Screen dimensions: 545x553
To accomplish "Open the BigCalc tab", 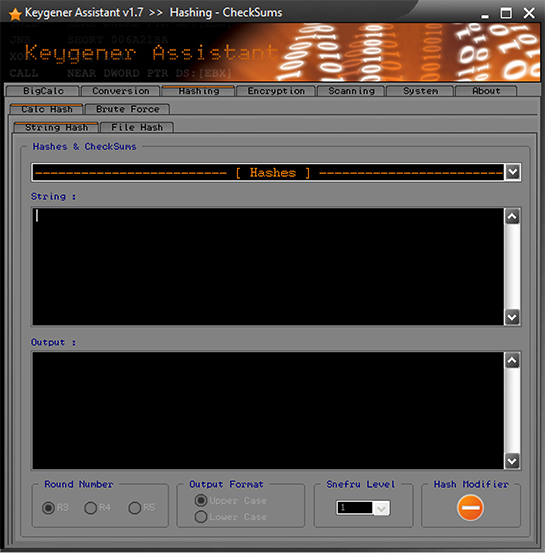I will point(43,91).
